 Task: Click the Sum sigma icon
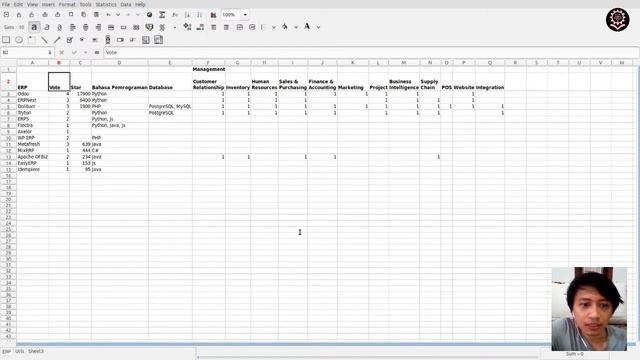[162, 15]
